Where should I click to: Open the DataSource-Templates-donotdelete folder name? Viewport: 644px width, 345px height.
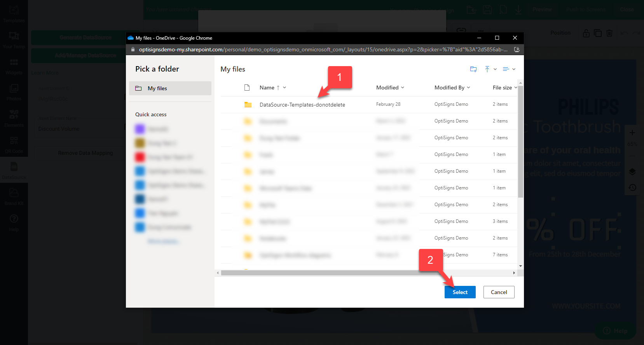tap(302, 105)
